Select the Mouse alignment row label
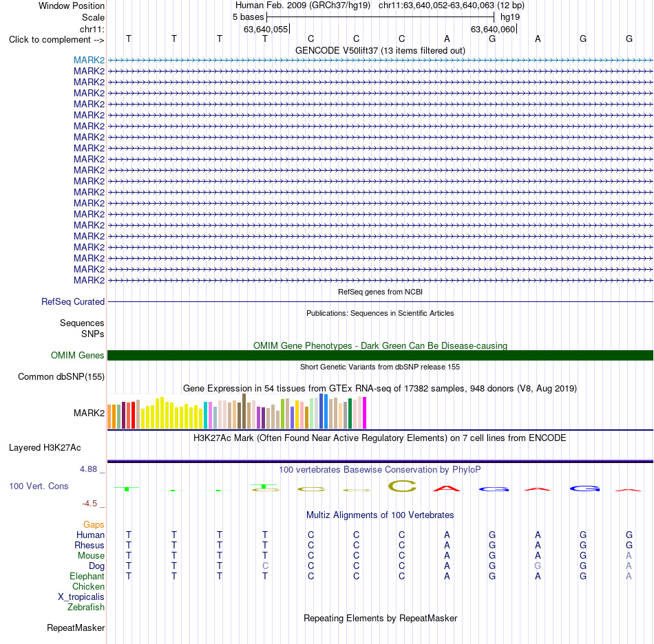Viewport: 654px width, 644px height. [x=91, y=556]
